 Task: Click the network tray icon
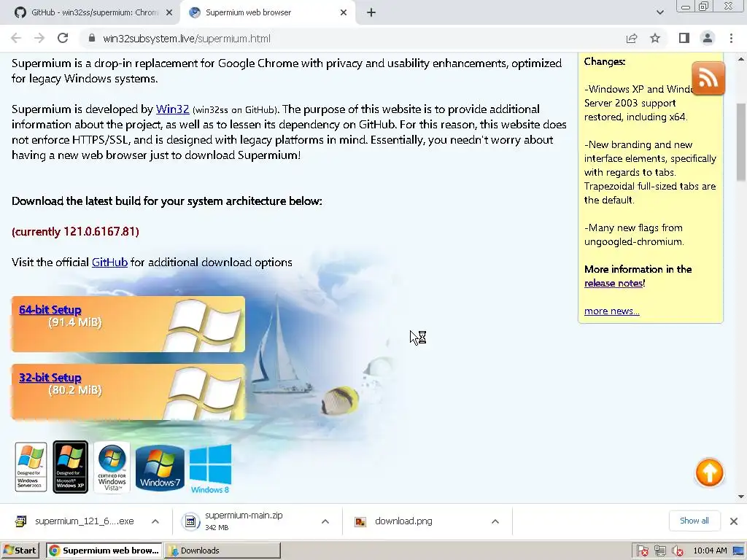tap(659, 551)
